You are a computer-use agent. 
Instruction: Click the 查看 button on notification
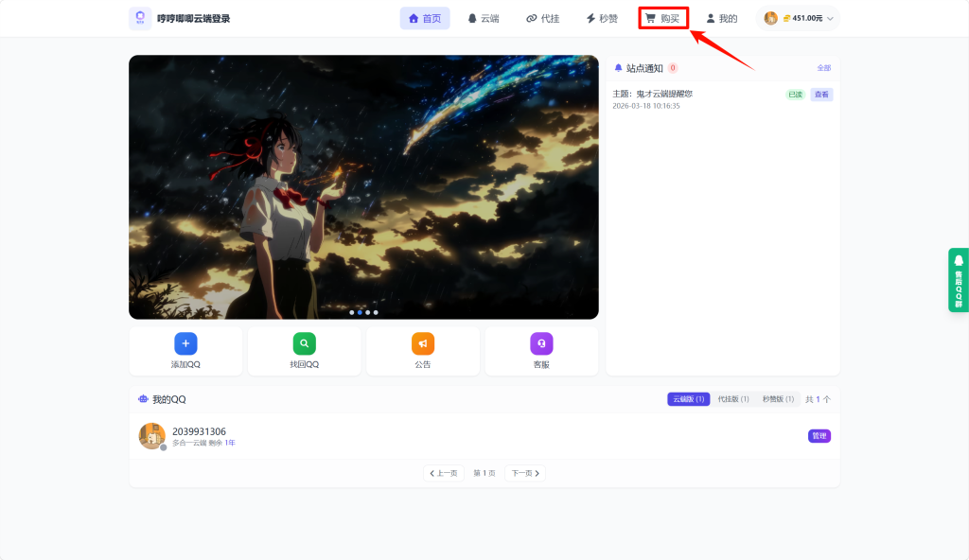tap(821, 95)
